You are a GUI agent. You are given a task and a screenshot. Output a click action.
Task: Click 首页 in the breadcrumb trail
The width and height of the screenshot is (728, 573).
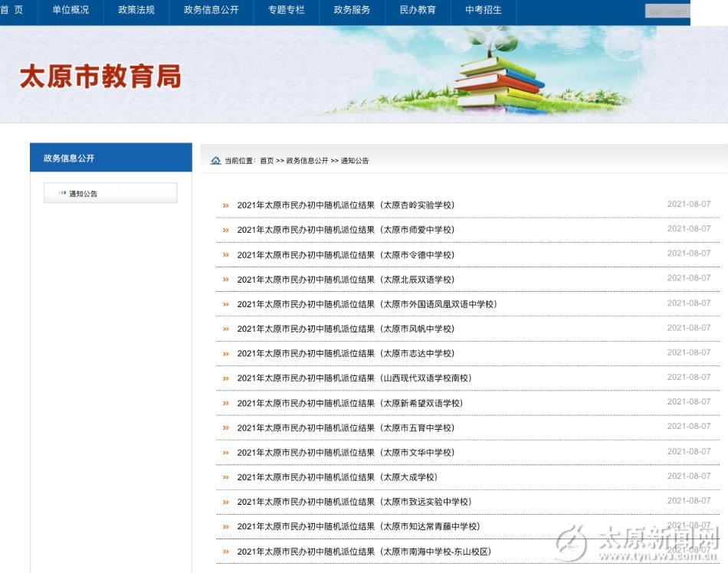point(266,161)
